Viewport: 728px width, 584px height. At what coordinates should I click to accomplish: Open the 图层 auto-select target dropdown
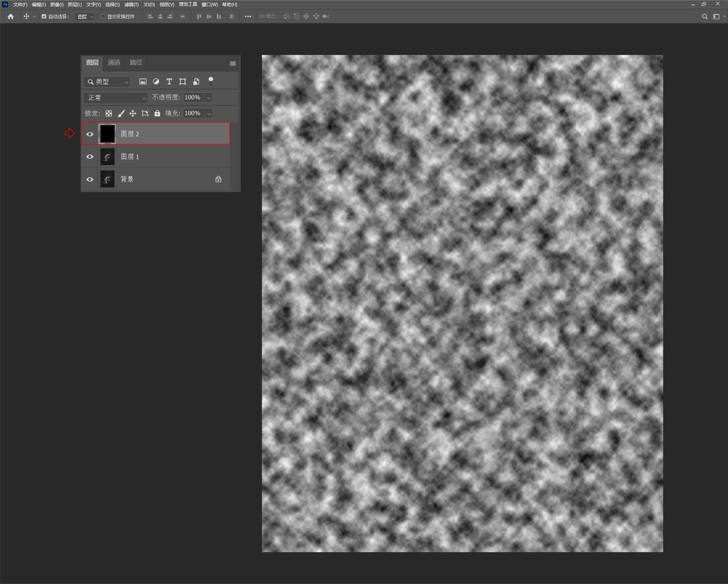coord(84,17)
